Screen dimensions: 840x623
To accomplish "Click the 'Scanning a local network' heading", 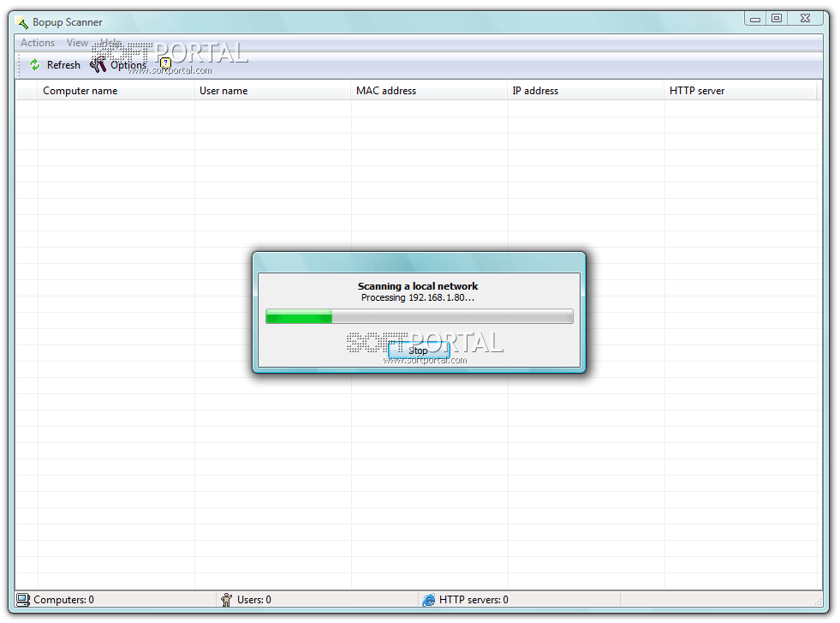I will [418, 286].
